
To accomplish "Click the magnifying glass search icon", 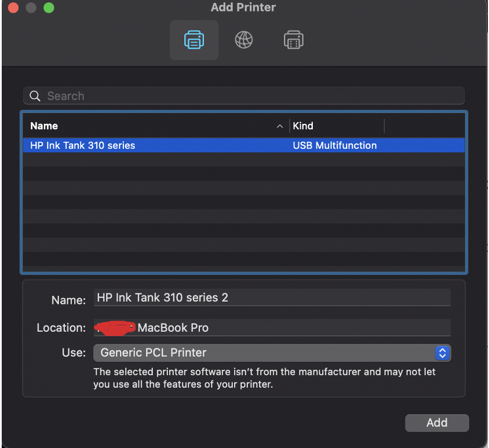I will [35, 96].
